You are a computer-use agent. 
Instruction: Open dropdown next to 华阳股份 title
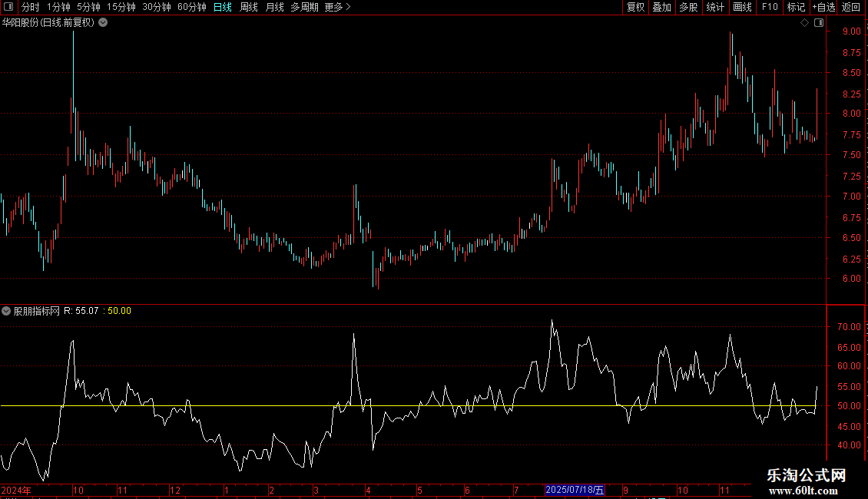click(103, 23)
